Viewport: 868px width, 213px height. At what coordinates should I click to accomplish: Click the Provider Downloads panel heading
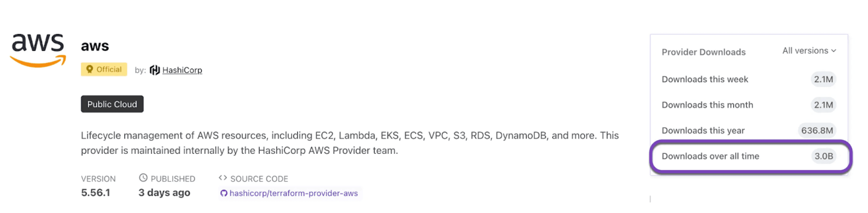click(x=703, y=52)
